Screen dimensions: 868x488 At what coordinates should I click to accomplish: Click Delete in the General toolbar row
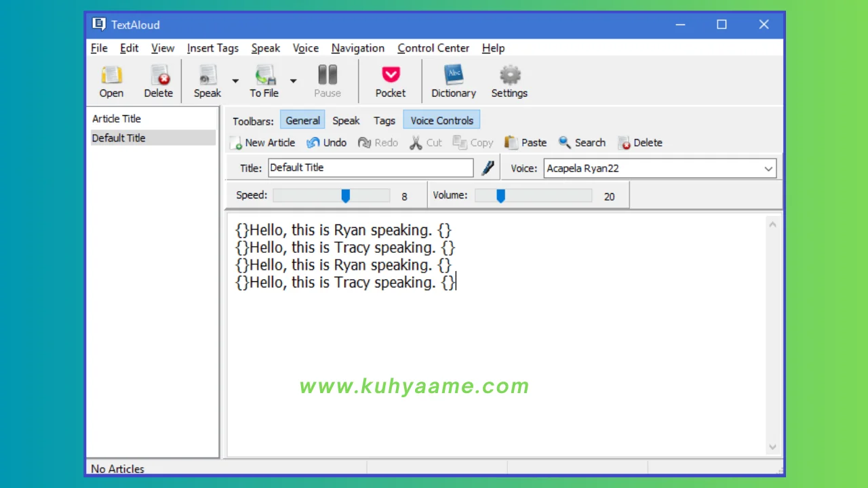(x=640, y=142)
